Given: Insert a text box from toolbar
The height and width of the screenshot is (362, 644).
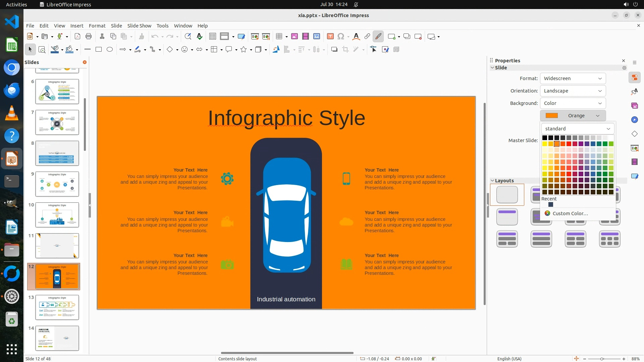Looking at the screenshot, I should [330, 37].
